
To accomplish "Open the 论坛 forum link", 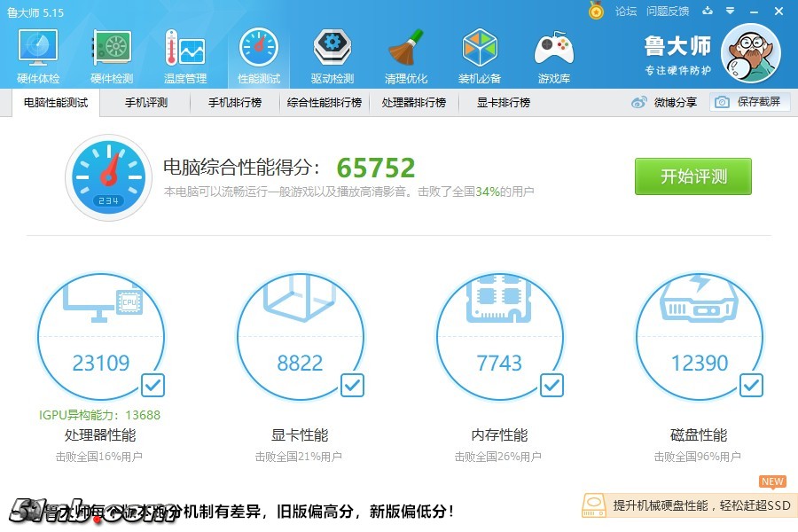I will click(x=626, y=12).
